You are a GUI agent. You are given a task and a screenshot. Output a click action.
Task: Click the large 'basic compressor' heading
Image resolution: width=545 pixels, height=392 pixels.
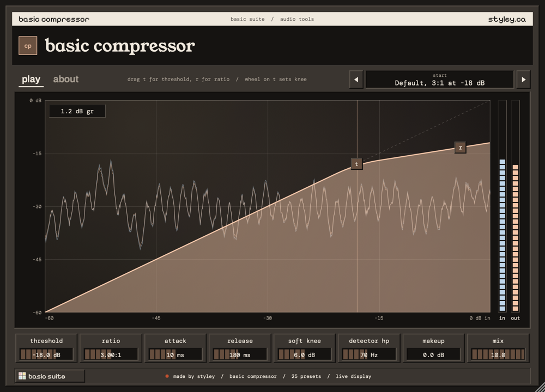[x=120, y=46]
